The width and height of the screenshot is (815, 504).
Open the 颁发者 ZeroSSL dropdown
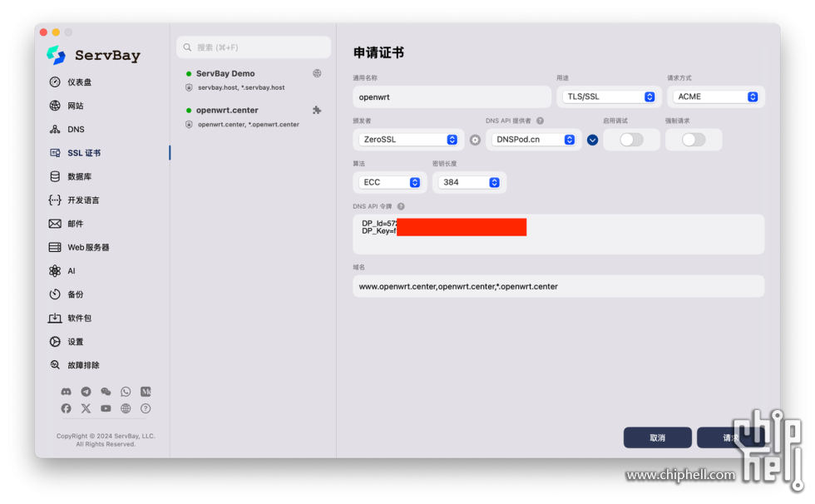tap(408, 140)
